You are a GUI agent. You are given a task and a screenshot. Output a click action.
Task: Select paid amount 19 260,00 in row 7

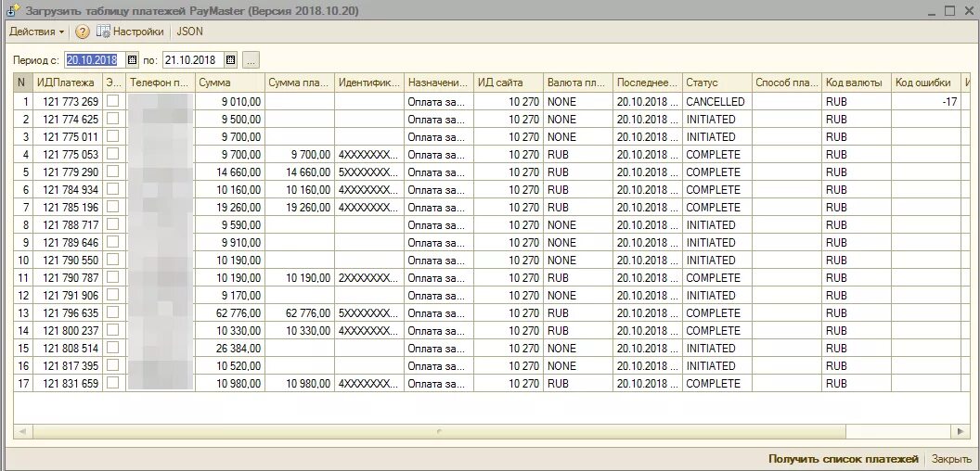click(x=300, y=208)
